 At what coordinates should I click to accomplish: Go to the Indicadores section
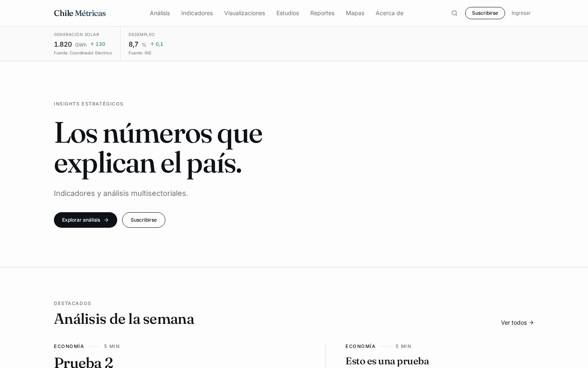coord(197,13)
